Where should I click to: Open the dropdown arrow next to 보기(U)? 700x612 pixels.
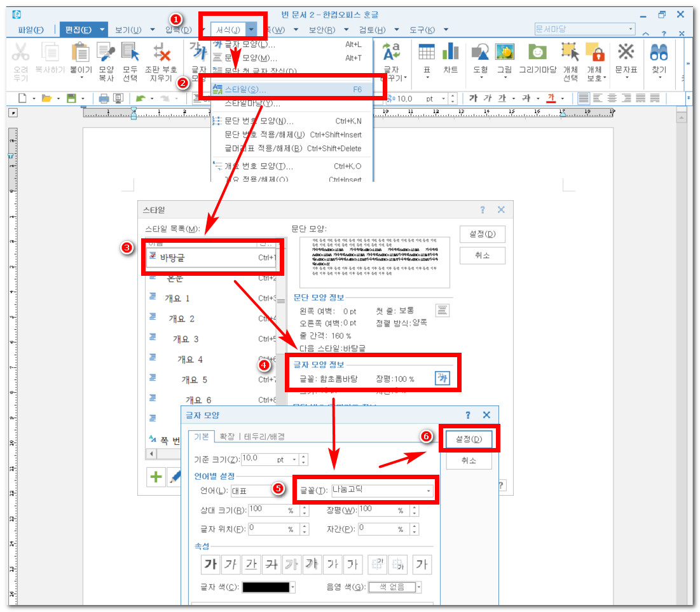pyautogui.click(x=152, y=29)
